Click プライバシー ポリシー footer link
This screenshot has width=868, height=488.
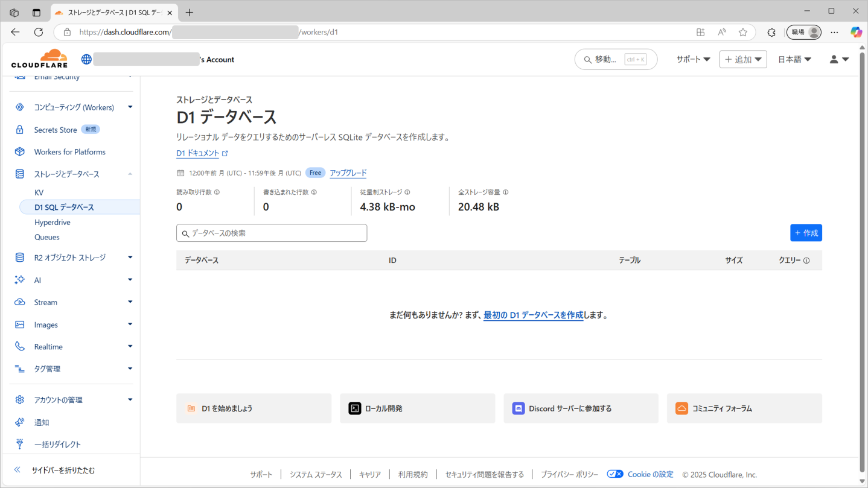pyautogui.click(x=569, y=475)
